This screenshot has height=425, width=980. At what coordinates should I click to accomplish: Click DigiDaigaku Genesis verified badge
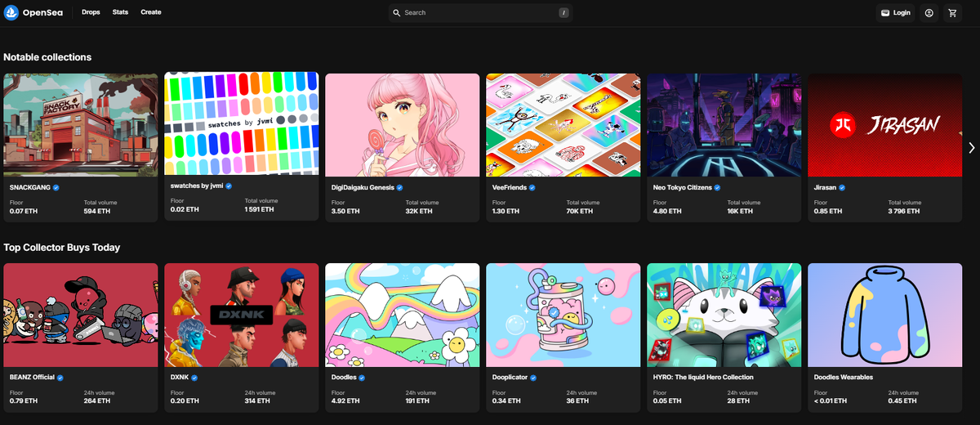399,187
